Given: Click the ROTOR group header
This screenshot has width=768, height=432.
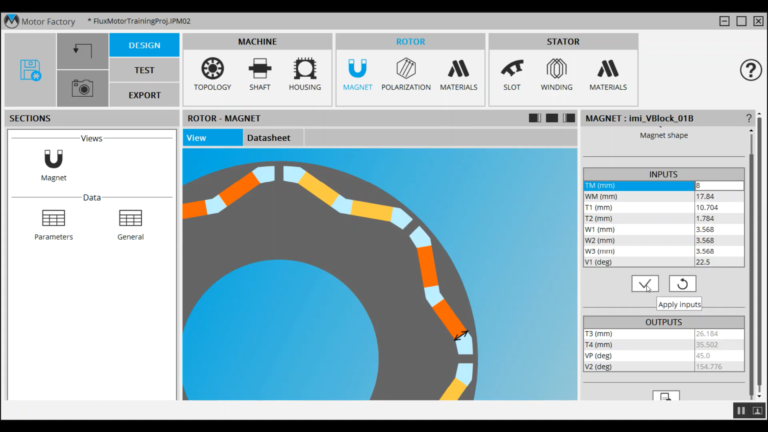Looking at the screenshot, I should coord(410,42).
